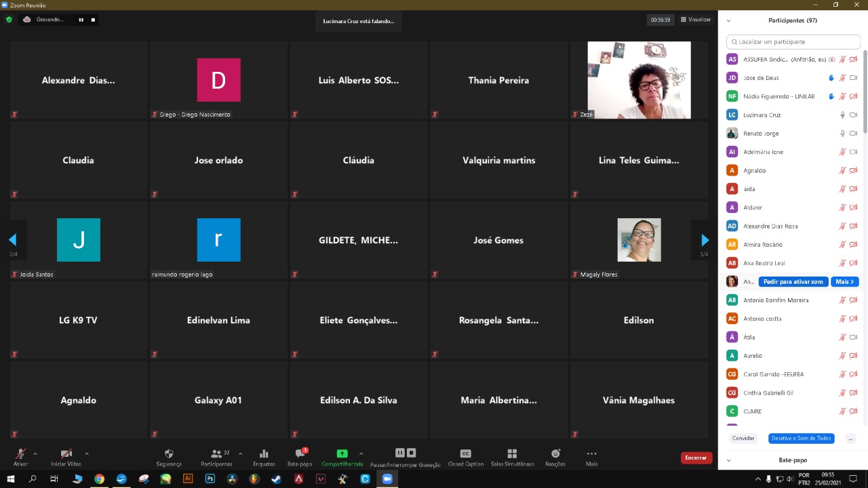Click the red Encerrar button
868x488 pixels.
[x=696, y=457]
